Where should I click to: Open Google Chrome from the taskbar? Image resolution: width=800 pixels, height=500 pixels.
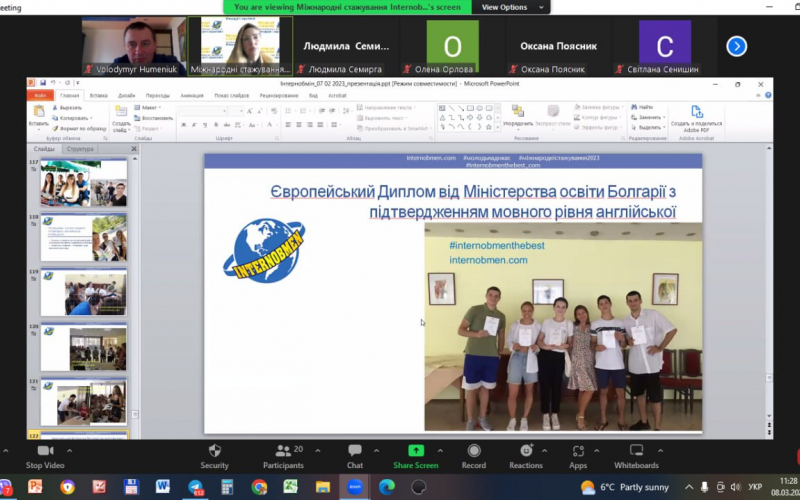tap(259, 487)
